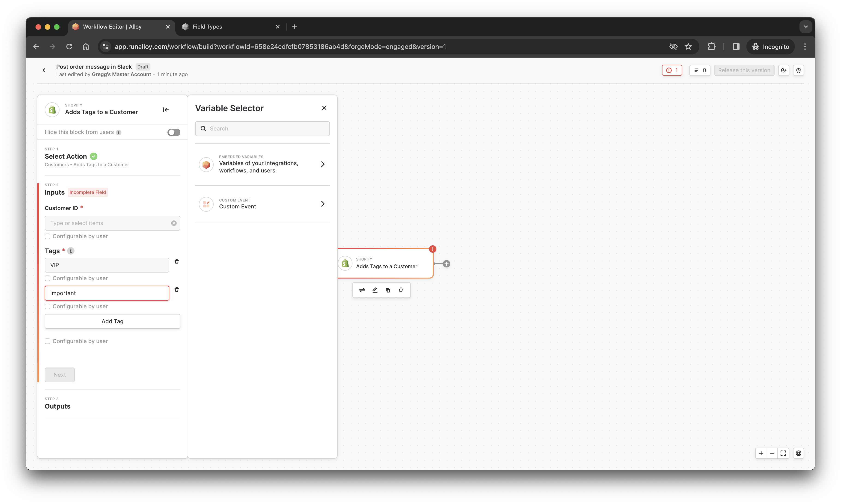The height and width of the screenshot is (504, 841).
Task: Check Configurable by user under Customer ID
Action: click(48, 236)
